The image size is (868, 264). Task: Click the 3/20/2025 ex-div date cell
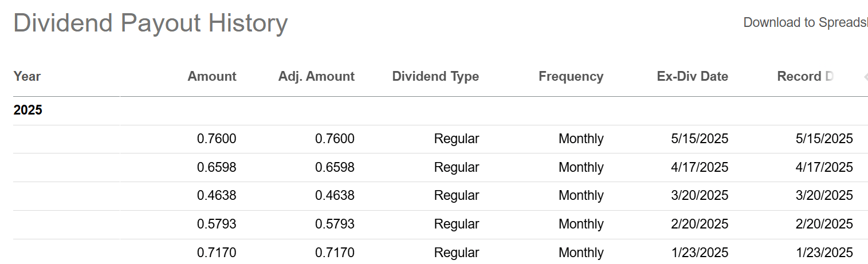[x=700, y=195]
